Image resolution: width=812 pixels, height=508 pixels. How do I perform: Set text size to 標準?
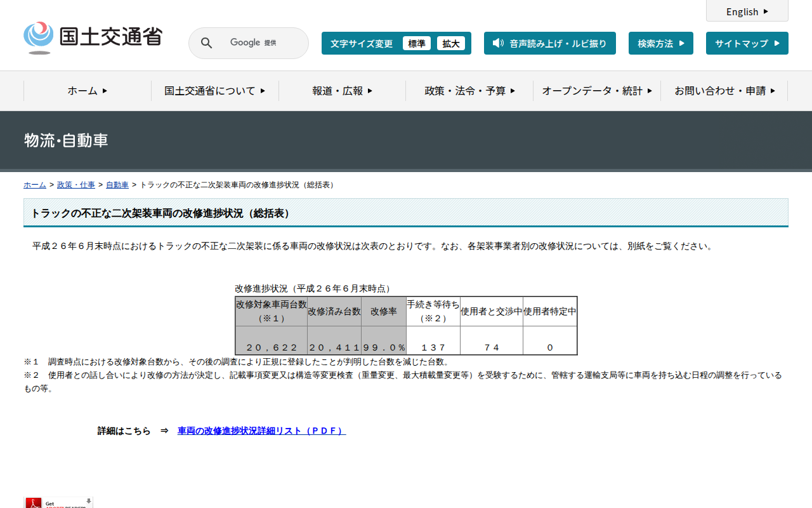click(x=416, y=43)
